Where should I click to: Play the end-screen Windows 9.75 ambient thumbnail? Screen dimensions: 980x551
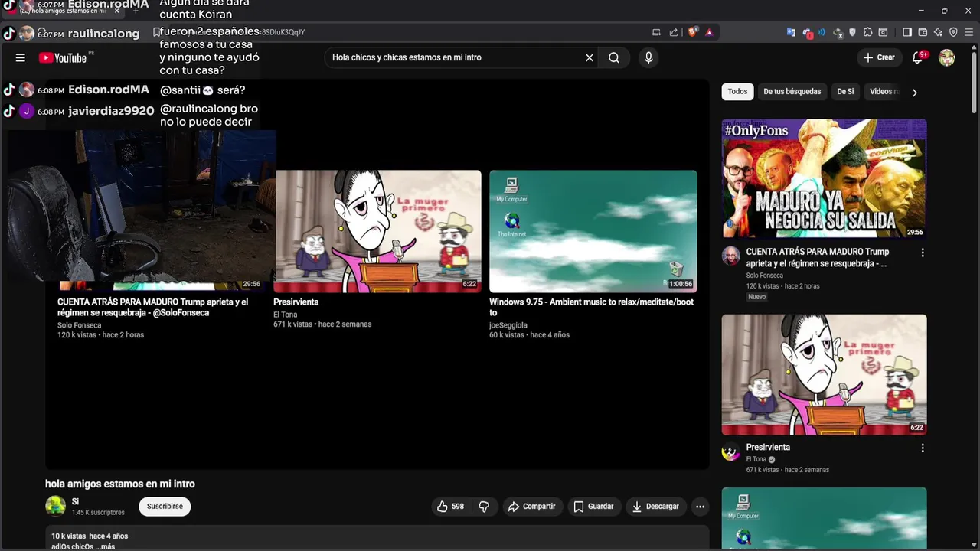[593, 231]
